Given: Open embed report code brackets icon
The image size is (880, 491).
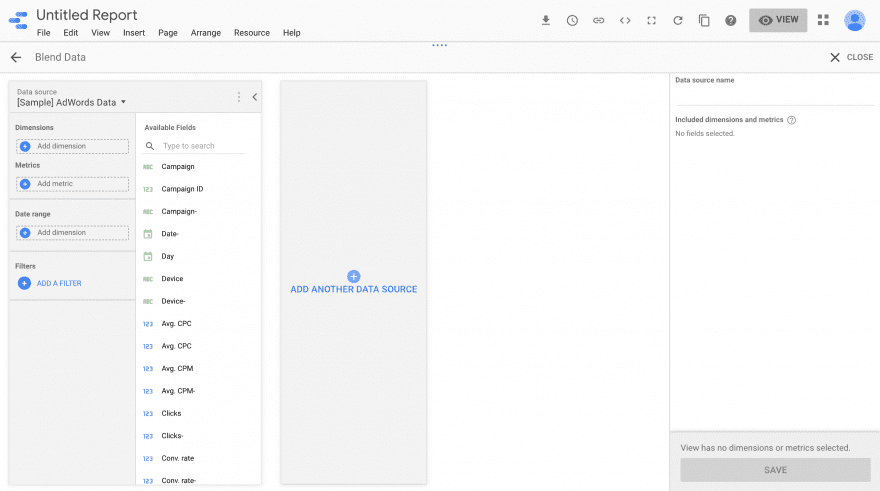Looking at the screenshot, I should (x=625, y=21).
